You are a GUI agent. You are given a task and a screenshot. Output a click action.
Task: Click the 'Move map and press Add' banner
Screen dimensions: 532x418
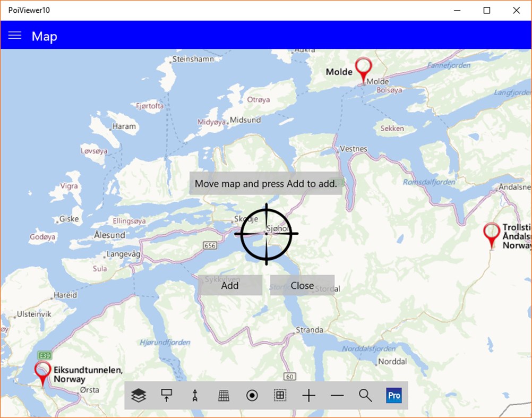pos(266,183)
